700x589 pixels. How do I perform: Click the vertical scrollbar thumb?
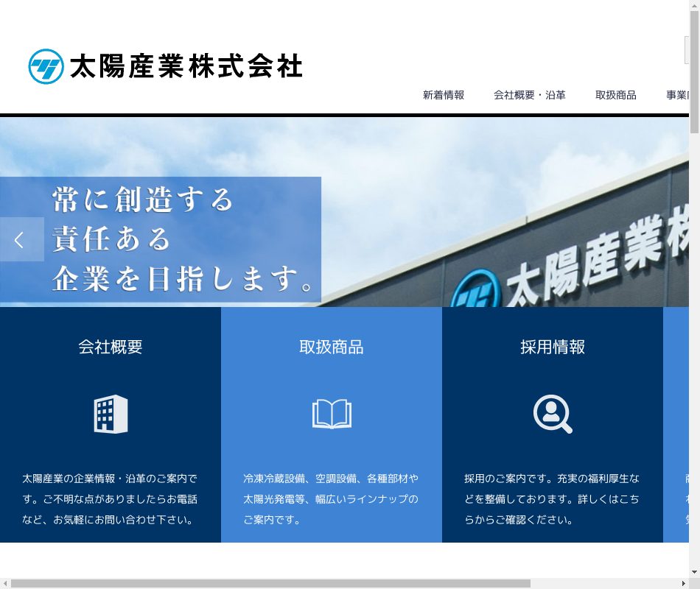[694, 72]
